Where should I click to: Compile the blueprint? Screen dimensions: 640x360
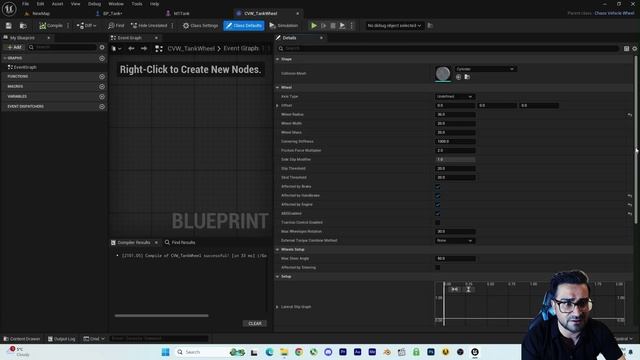(51, 26)
